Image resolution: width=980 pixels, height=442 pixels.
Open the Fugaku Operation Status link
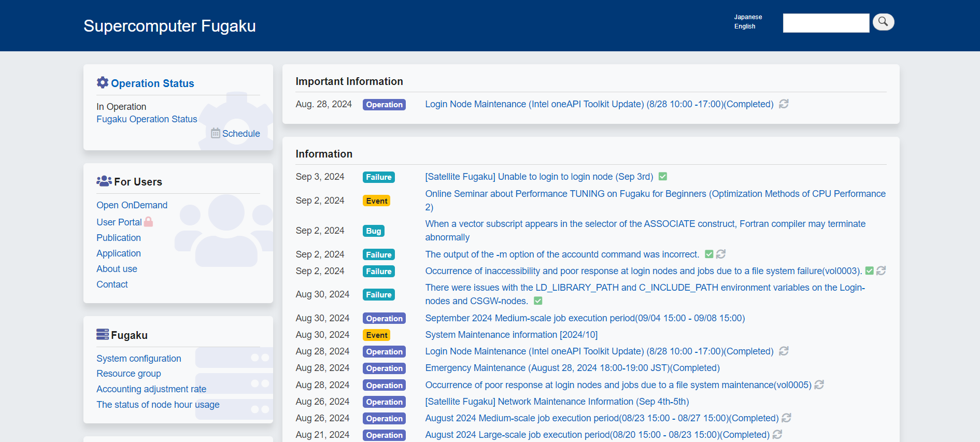(147, 119)
